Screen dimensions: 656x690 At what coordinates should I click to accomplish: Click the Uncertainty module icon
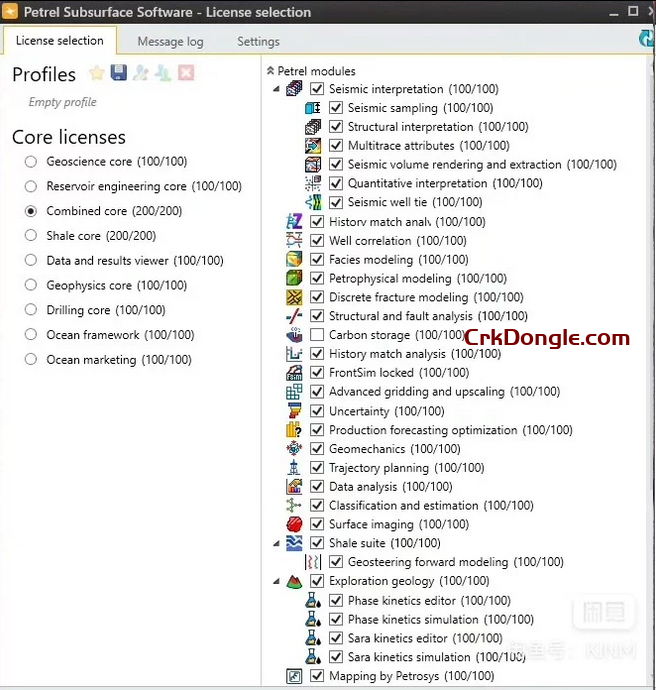tap(294, 411)
